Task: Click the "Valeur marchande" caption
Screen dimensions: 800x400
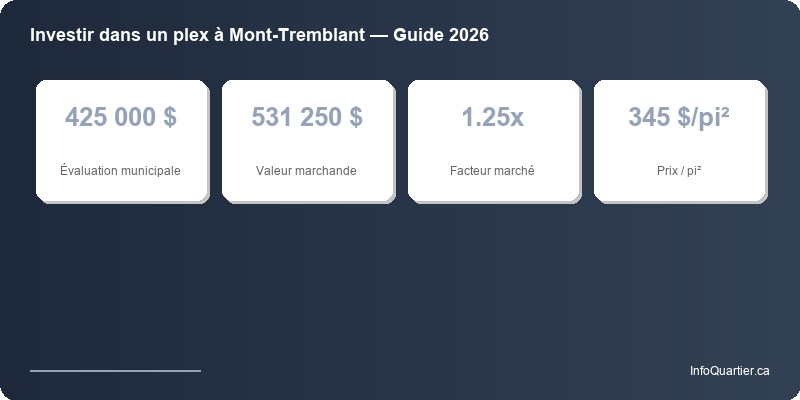Action: [306, 171]
